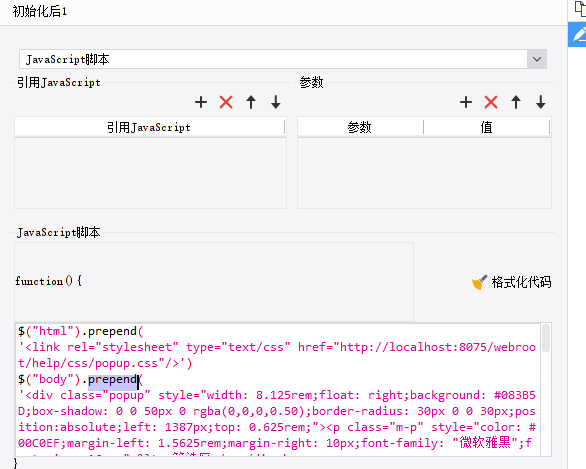Open the JavaScript脚本 type dropdown arrow
Image resolution: width=586 pixels, height=469 pixels.
point(537,59)
